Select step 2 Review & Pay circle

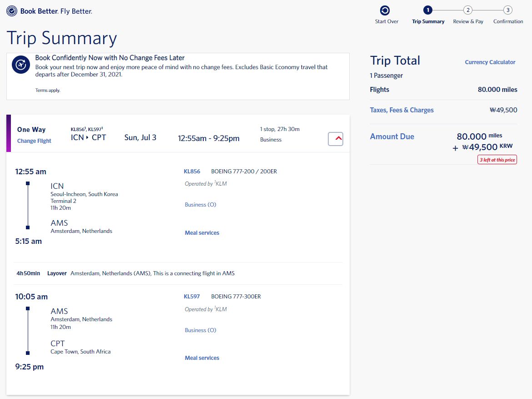click(468, 10)
